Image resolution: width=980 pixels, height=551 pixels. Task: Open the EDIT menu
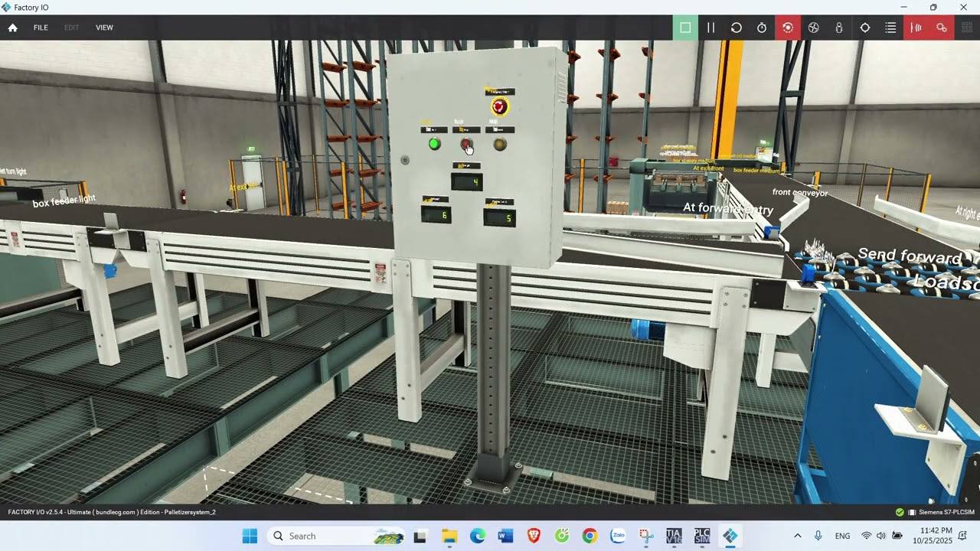(x=72, y=28)
